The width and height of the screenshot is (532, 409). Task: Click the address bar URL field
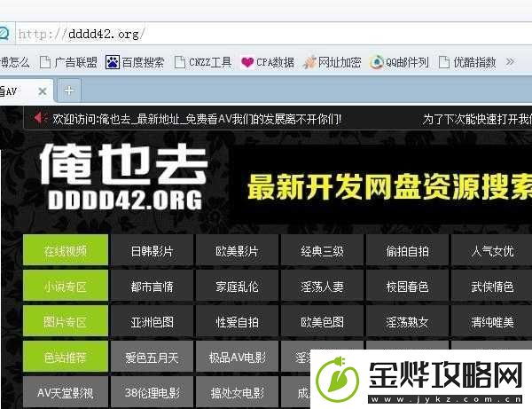click(x=273, y=34)
